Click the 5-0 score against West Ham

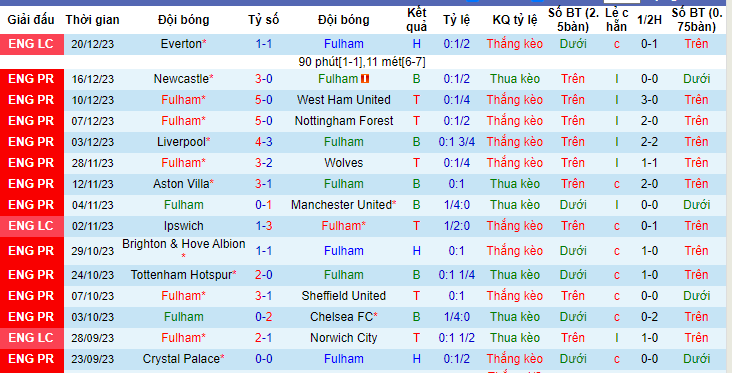264,100
